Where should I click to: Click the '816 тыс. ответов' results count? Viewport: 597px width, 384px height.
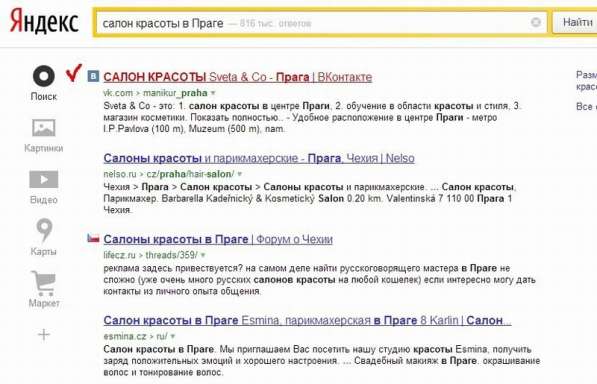coord(276,24)
